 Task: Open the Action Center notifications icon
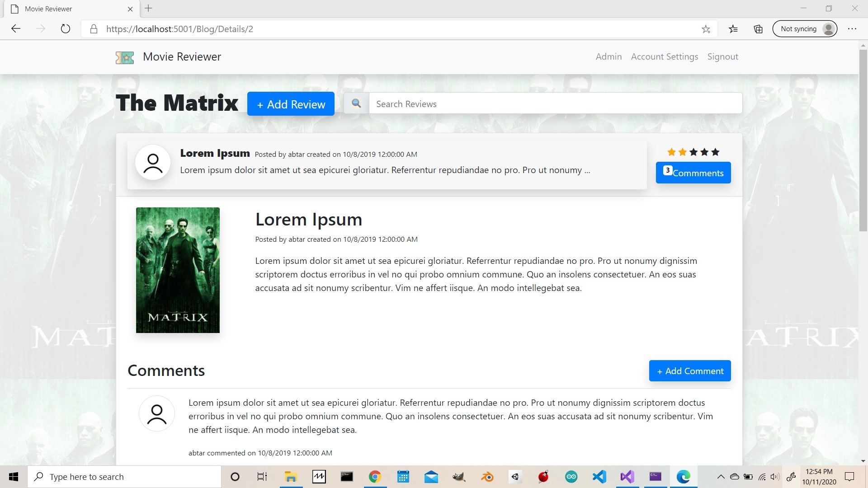850,477
